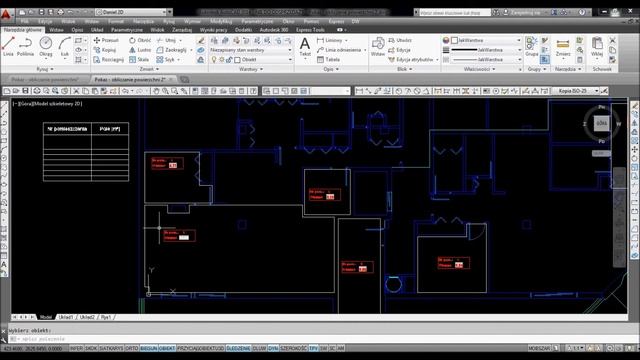The height and width of the screenshot is (360, 640).
Task: Toggle the SIATKA grid display
Action: tap(111, 348)
